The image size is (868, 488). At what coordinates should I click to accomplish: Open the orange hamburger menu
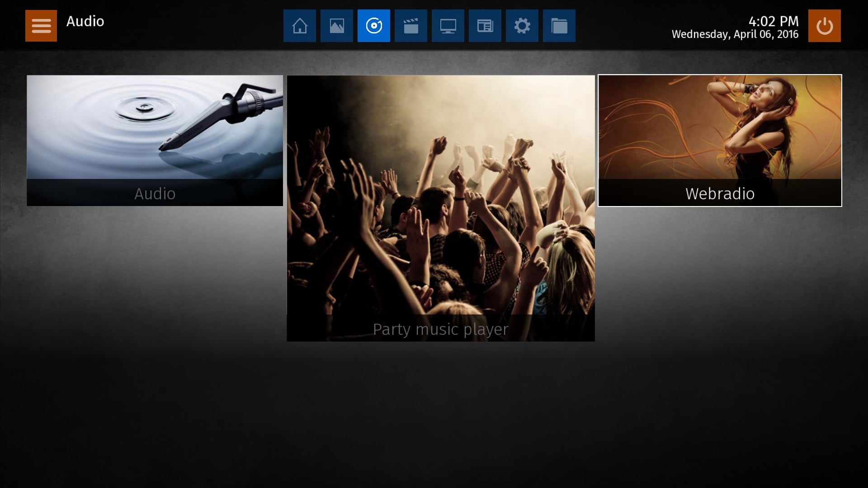tap(41, 26)
